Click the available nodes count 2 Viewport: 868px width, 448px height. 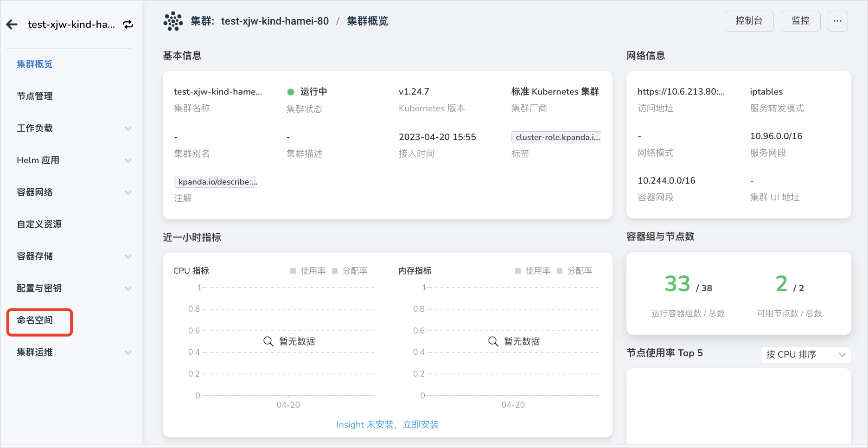click(x=782, y=283)
